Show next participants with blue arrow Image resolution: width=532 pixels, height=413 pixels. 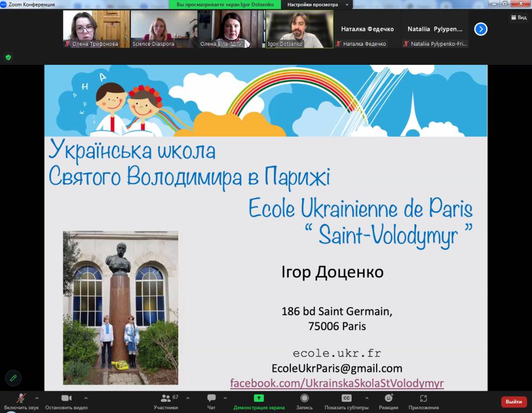point(480,29)
